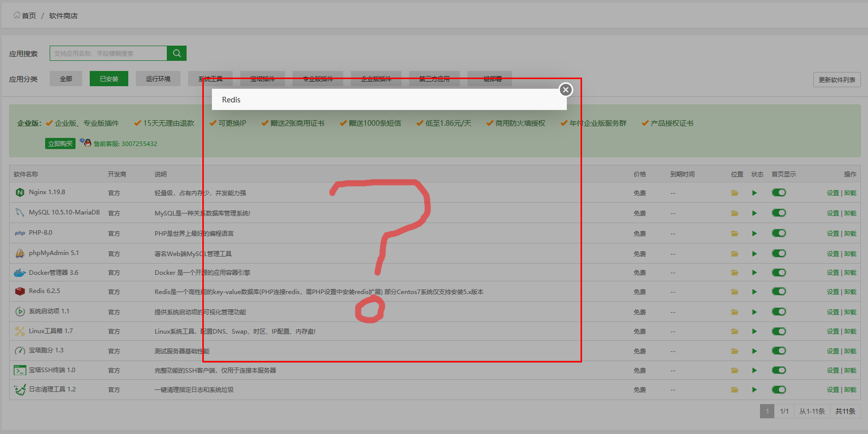Toggle homepage display for PHP-8.0

pyautogui.click(x=779, y=233)
